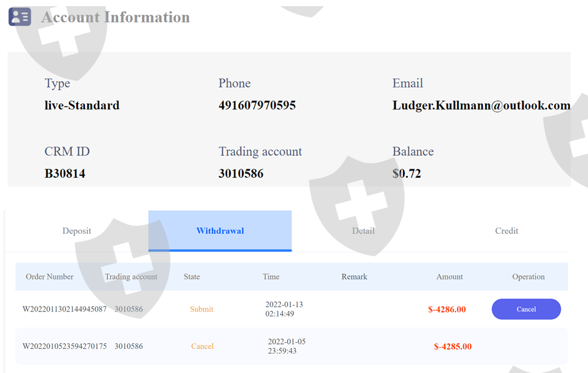Click the email Ludger.Kullmann@outlook.com

click(481, 105)
